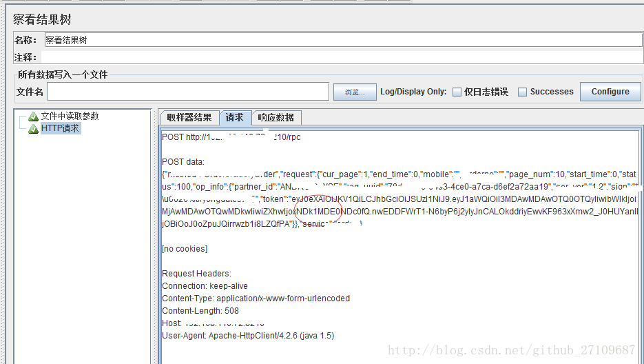The height and width of the screenshot is (364, 644).
Task: Click the 注释 comment field
Action: (x=342, y=57)
